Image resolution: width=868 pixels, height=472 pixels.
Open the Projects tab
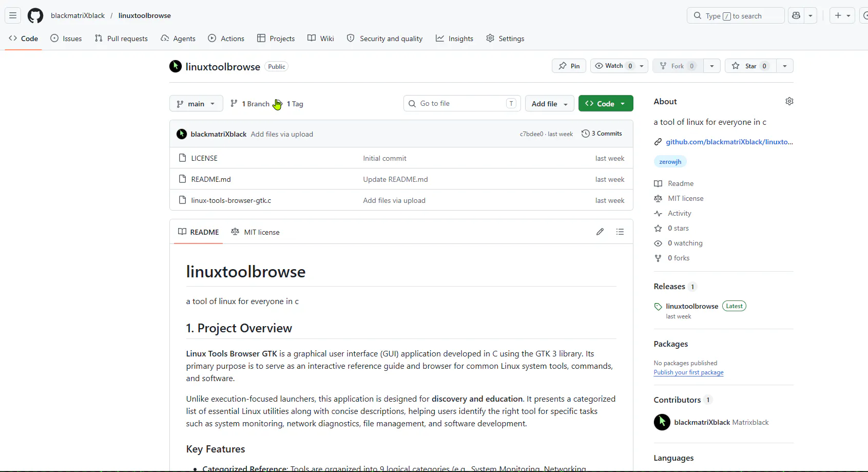click(276, 39)
